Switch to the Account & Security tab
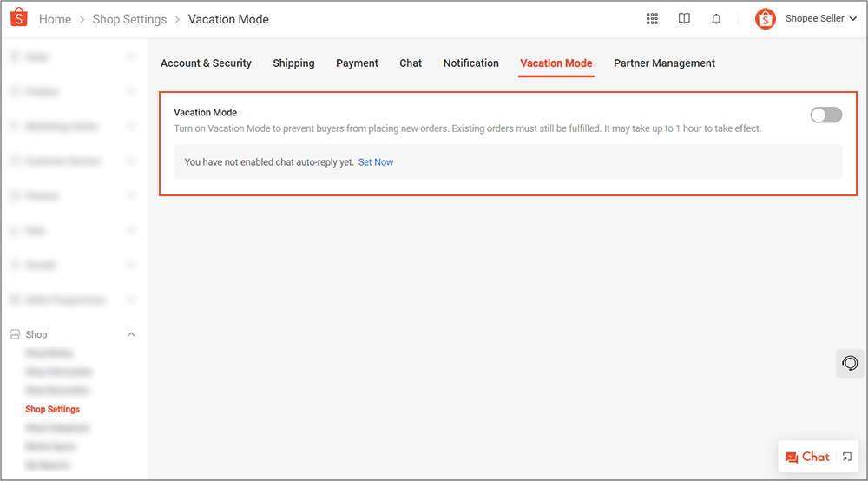This screenshot has height=481, width=868. click(206, 63)
